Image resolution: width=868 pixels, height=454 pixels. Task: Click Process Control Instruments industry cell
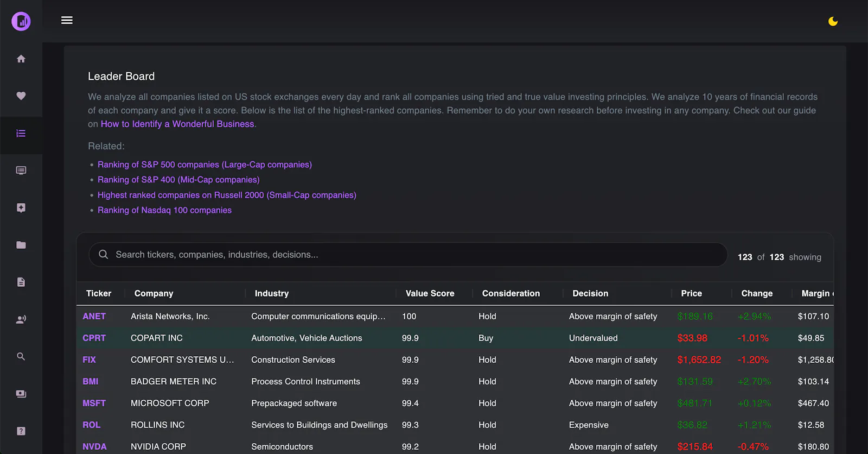[x=305, y=381]
